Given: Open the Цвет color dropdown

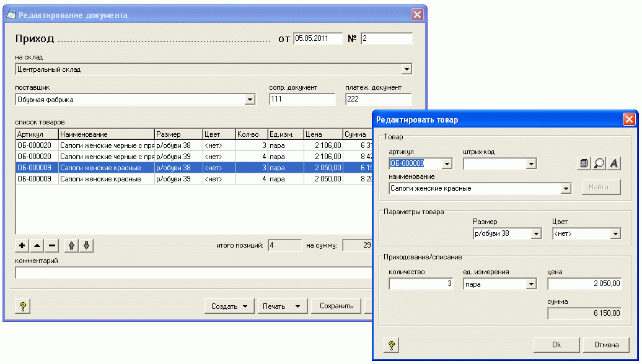Looking at the screenshot, I should point(615,234).
